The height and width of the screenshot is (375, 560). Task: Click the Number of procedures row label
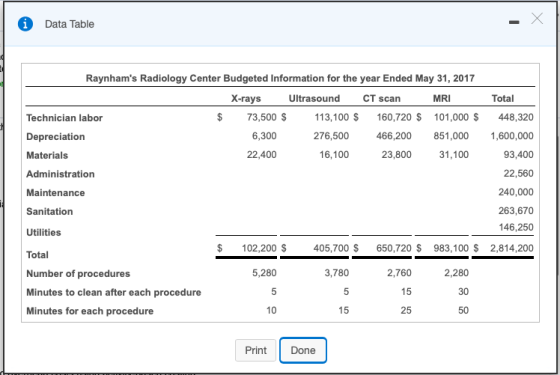coord(78,274)
